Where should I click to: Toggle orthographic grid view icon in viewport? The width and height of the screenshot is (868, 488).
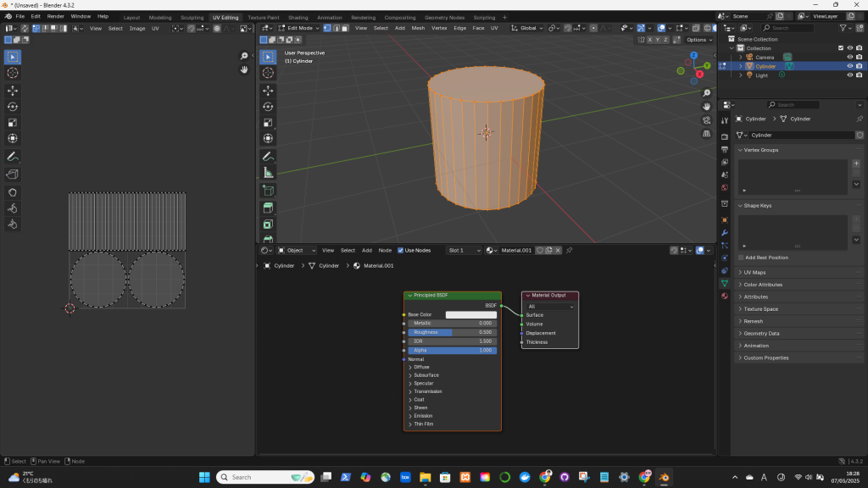tap(707, 134)
